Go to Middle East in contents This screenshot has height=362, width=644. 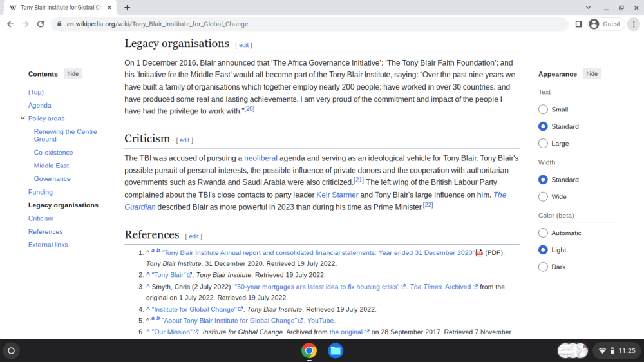tap(52, 166)
